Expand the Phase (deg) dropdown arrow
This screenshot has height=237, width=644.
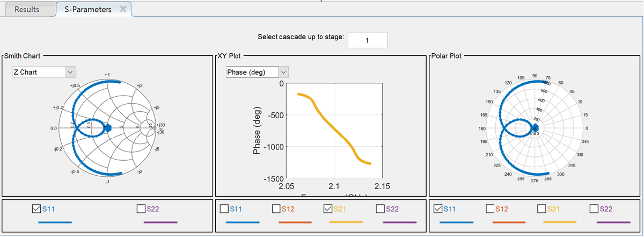284,72
